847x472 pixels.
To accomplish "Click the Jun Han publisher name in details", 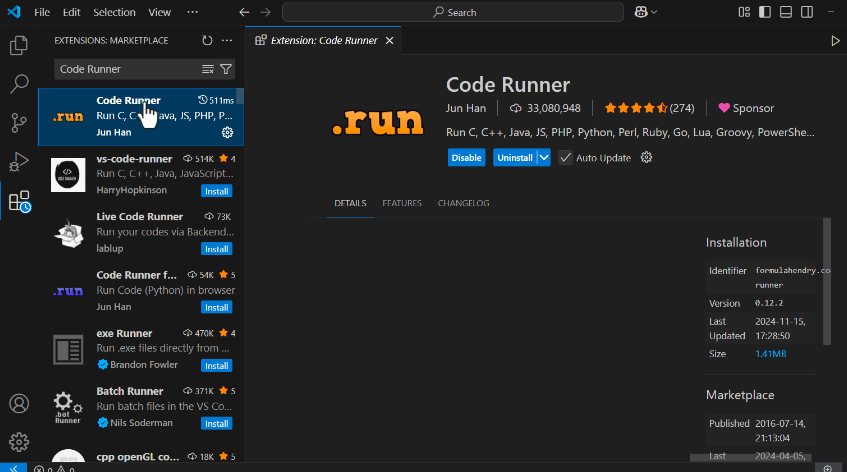I will [x=466, y=108].
